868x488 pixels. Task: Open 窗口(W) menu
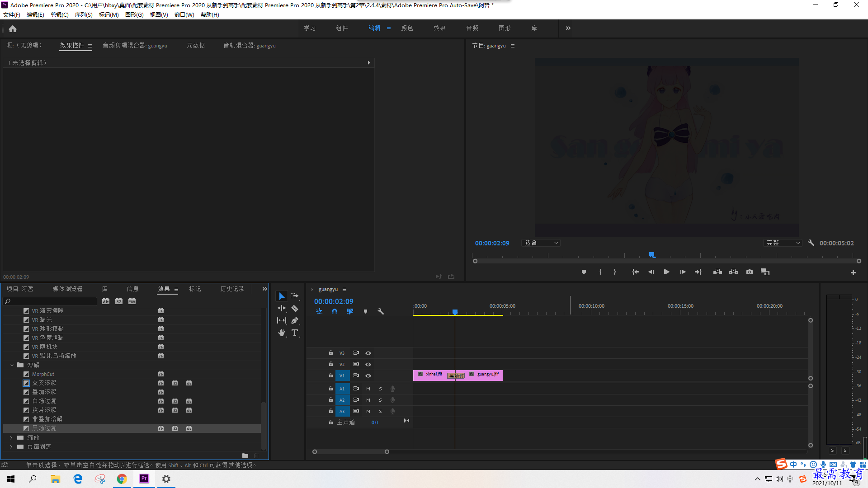click(x=184, y=15)
